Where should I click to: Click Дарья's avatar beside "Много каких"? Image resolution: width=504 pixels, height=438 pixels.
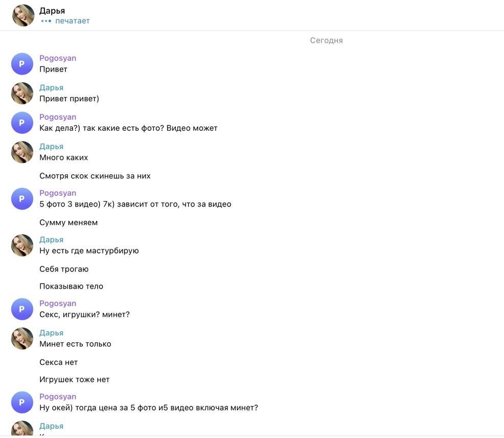coord(22,152)
